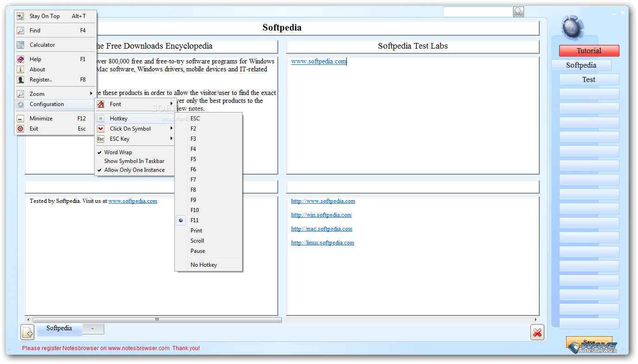Expand the Font submenu

click(135, 104)
